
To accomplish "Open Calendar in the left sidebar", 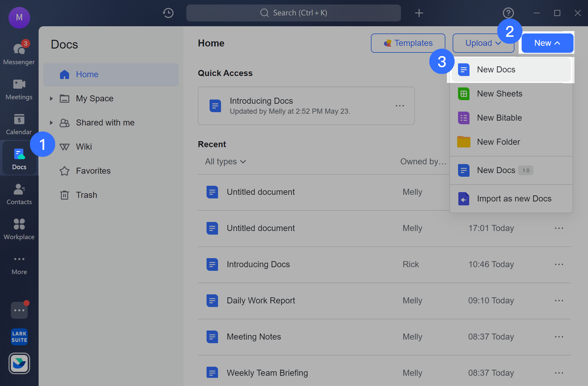I will click(19, 123).
